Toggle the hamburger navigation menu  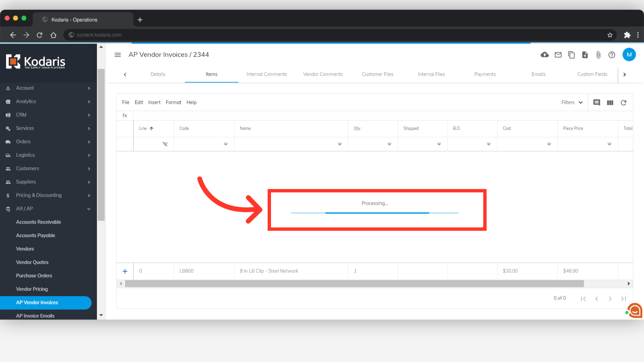[118, 55]
